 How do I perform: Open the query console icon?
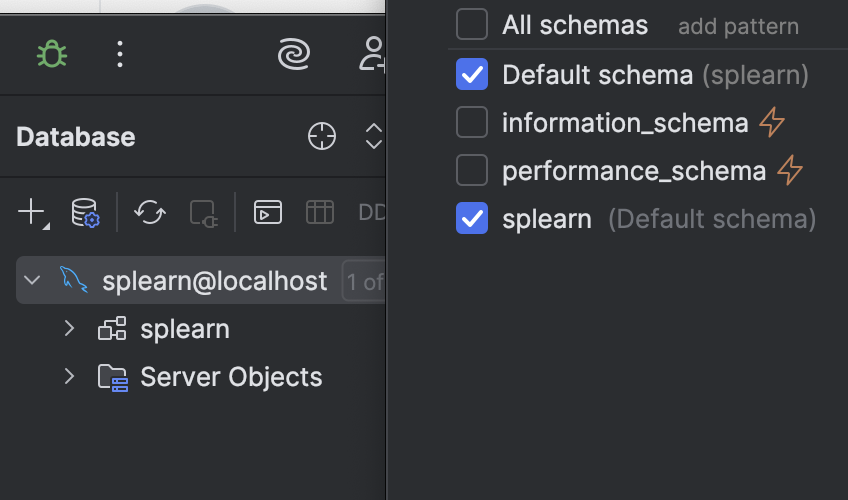point(268,212)
